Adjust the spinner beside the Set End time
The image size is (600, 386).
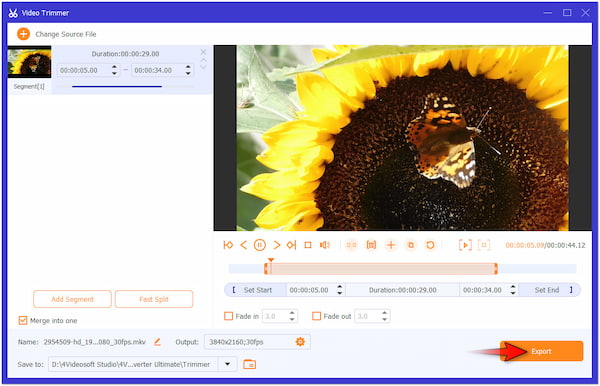(514, 290)
